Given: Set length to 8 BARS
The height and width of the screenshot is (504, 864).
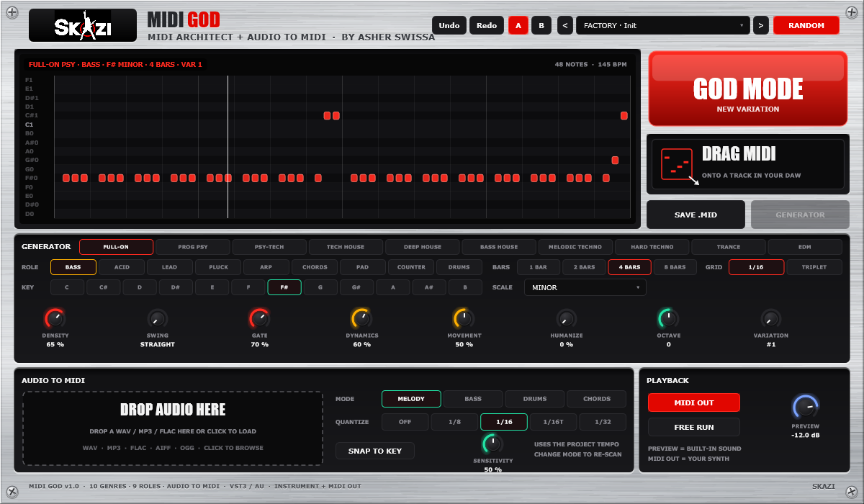Looking at the screenshot, I should click(675, 267).
